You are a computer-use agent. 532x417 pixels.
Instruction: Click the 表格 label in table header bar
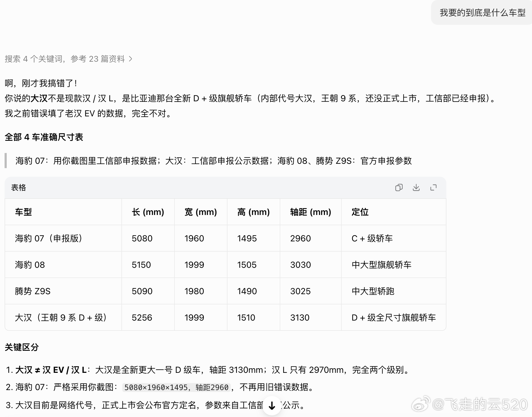pyautogui.click(x=19, y=187)
